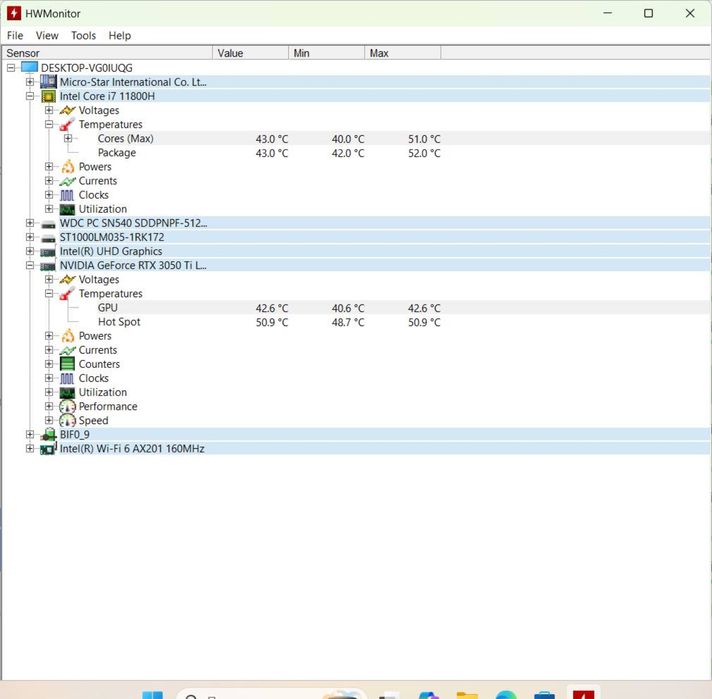Viewport: 712px width, 699px height.
Task: Click the battery icon next to BIF0_9
Action: (x=48, y=435)
